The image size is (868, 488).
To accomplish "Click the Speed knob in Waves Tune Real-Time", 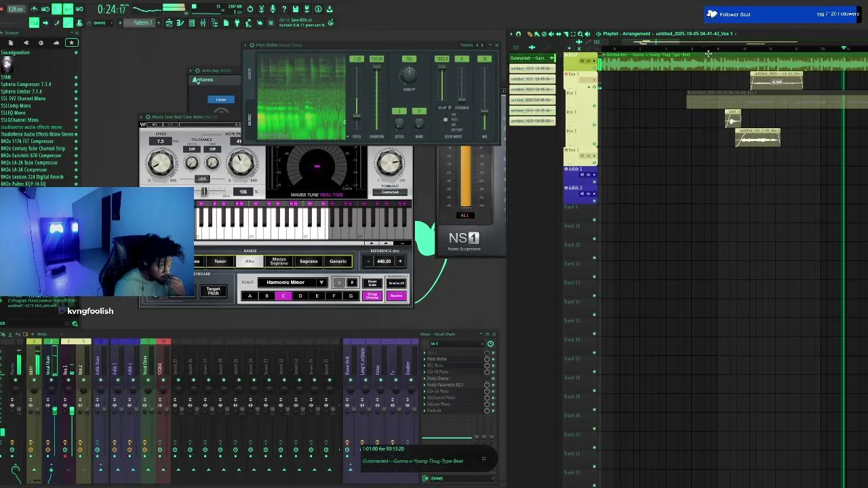I will (x=161, y=163).
